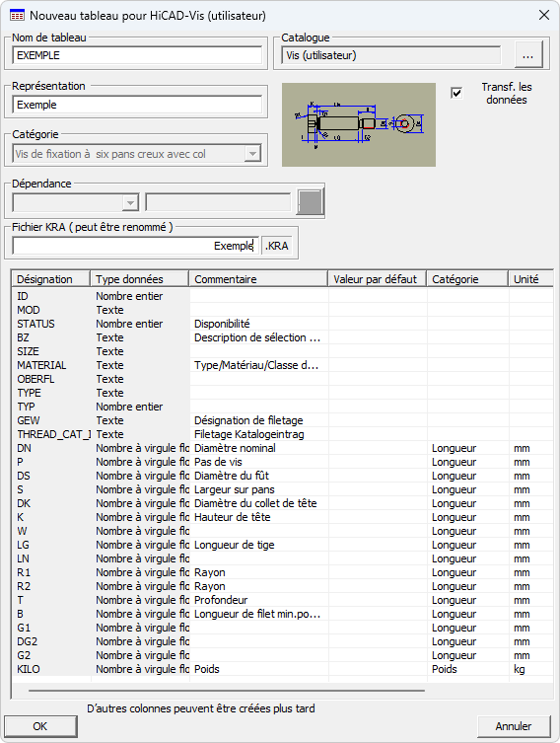Click the Désignation de filetage comment cell
Screen dimensions: 560x743
click(x=259, y=420)
